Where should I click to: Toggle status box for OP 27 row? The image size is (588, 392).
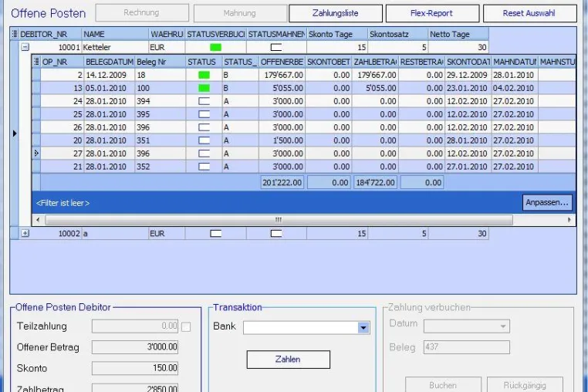click(x=204, y=154)
